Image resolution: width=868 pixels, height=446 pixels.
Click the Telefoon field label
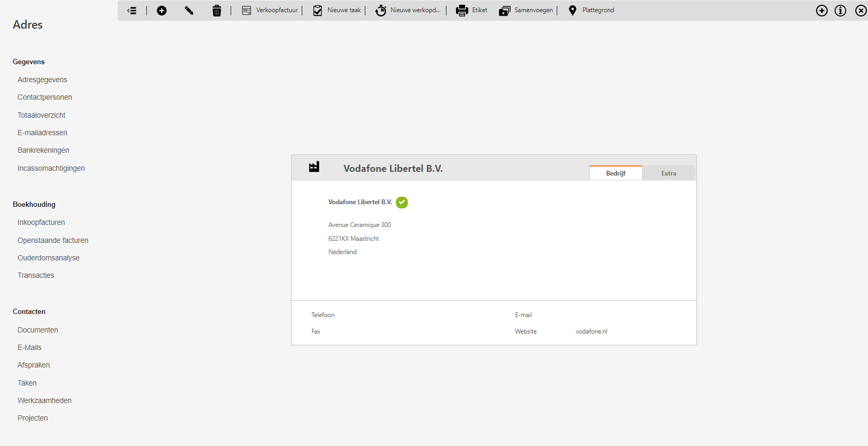click(323, 315)
